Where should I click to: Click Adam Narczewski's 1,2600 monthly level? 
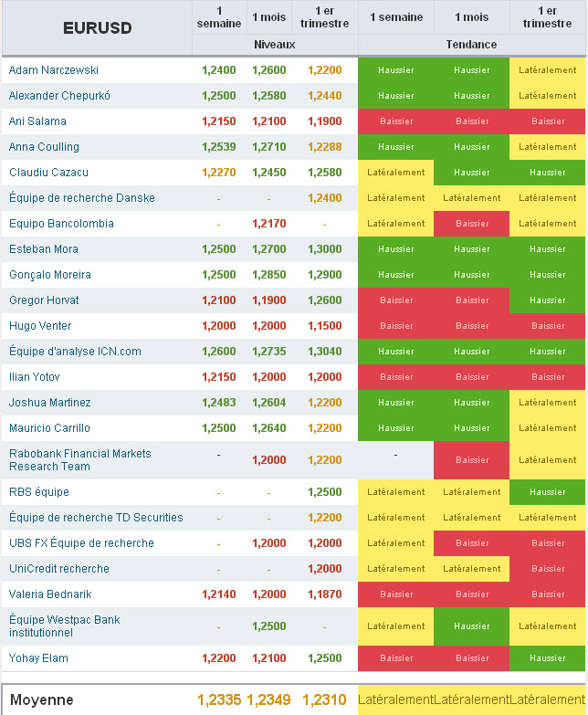click(x=269, y=70)
